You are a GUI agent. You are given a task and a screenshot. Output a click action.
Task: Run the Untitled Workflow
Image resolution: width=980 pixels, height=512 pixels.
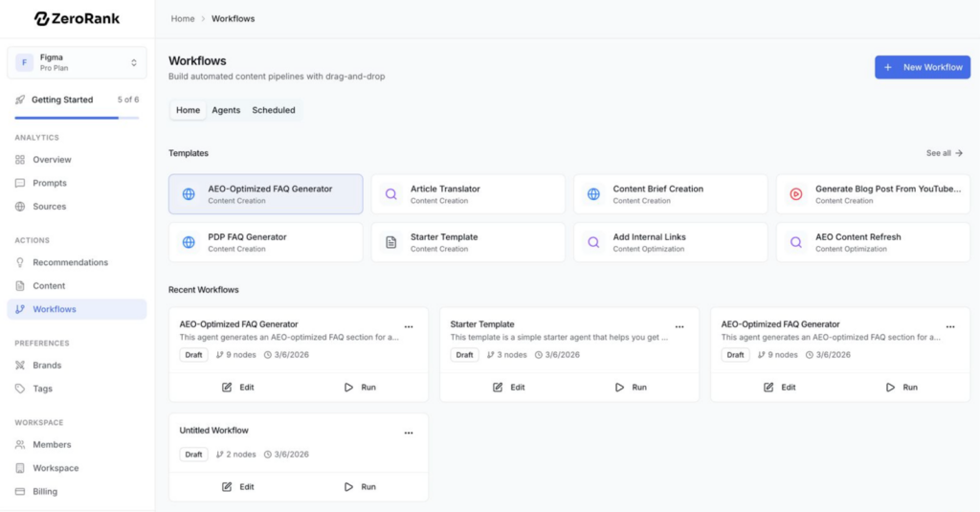[x=360, y=487]
